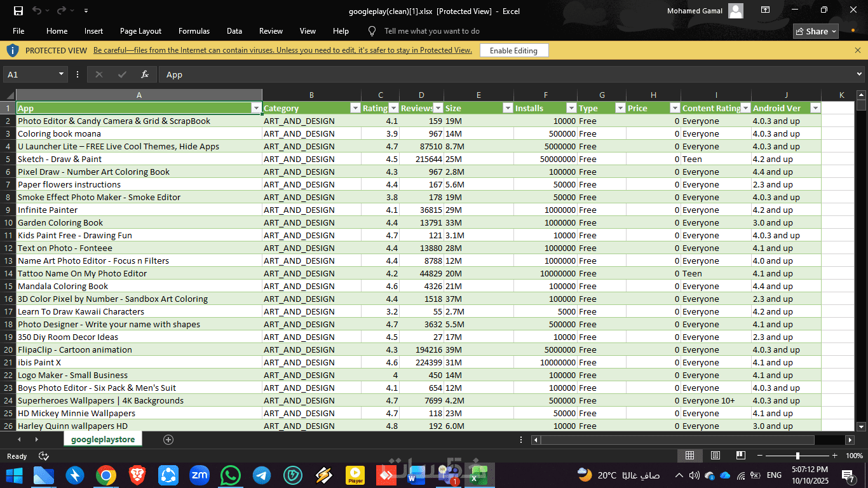The image size is (868, 488).
Task: Open Ribbon Display Options icon
Action: tap(766, 10)
